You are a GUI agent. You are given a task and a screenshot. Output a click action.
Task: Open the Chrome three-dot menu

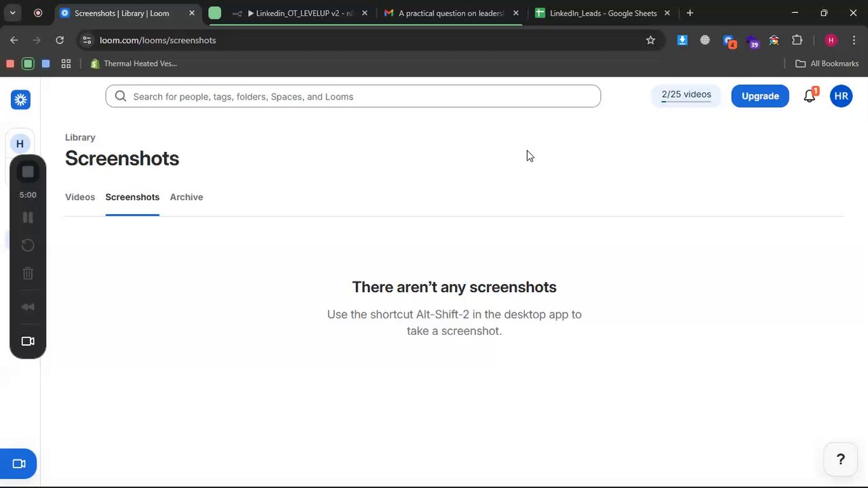(x=853, y=40)
